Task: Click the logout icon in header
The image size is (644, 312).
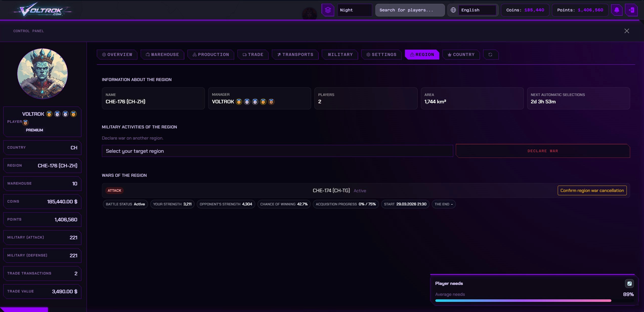Action: pyautogui.click(x=631, y=10)
